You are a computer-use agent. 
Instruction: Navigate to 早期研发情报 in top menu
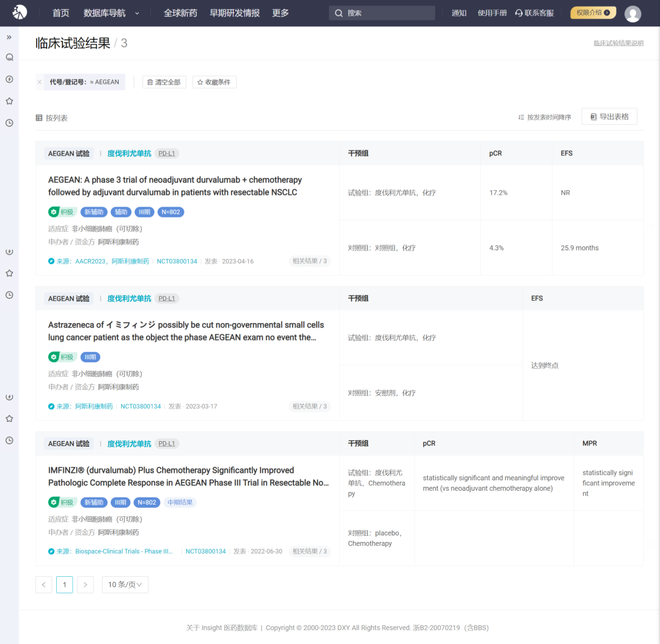click(234, 13)
